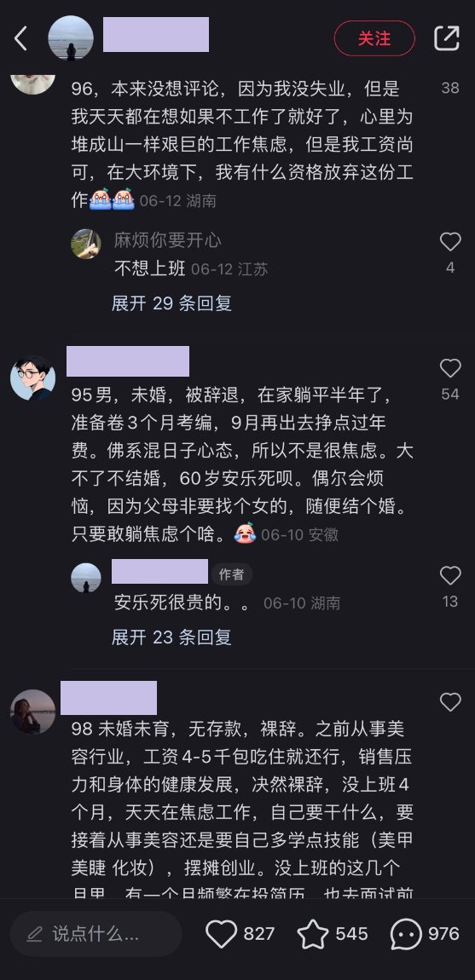475x980 pixels.
Task: Expand 29 replies under the 96 comment
Action: point(171,303)
